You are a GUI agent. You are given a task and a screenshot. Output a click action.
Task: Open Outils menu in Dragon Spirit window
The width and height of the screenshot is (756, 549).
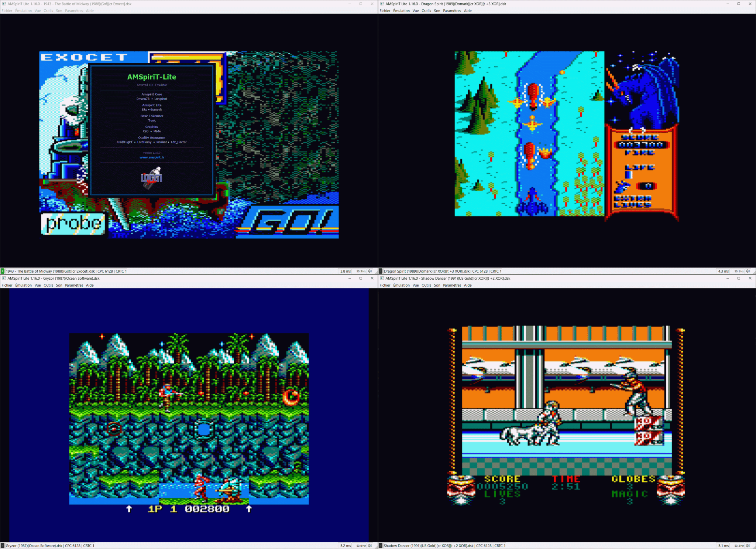pyautogui.click(x=426, y=11)
